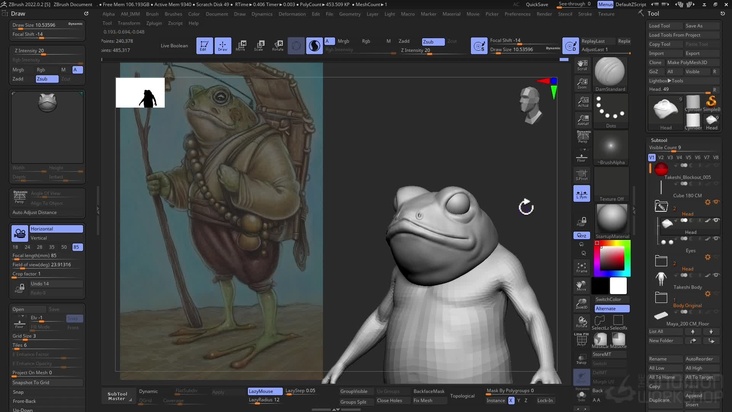Toggle the LazyMouse button

click(x=265, y=391)
